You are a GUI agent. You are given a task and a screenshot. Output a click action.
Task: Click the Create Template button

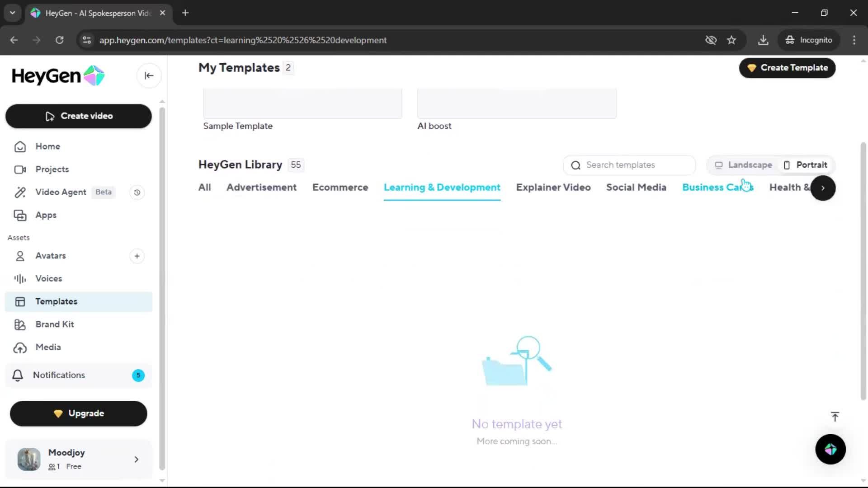[787, 68]
